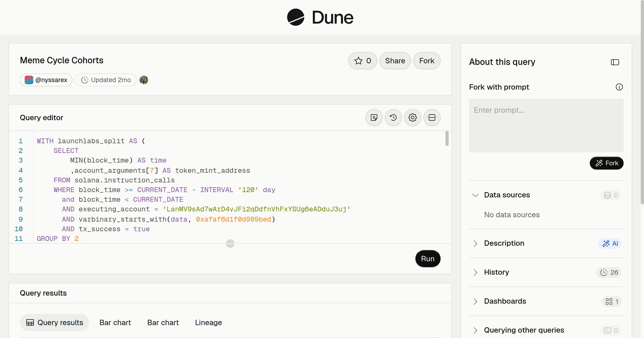The height and width of the screenshot is (338, 644).
Task: Switch to the first Bar chart tab
Action: click(x=115, y=322)
